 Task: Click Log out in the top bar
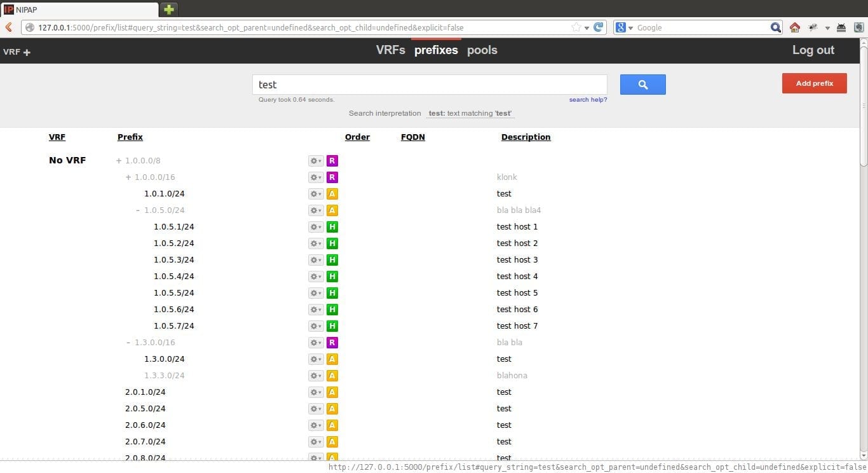click(x=813, y=50)
